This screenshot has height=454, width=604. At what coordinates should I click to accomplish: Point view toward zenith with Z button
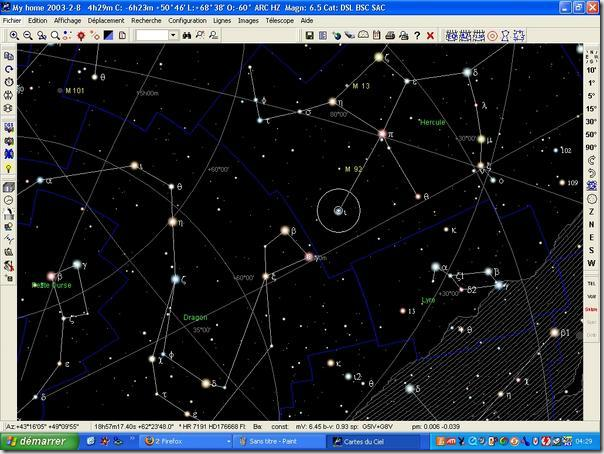(591, 212)
